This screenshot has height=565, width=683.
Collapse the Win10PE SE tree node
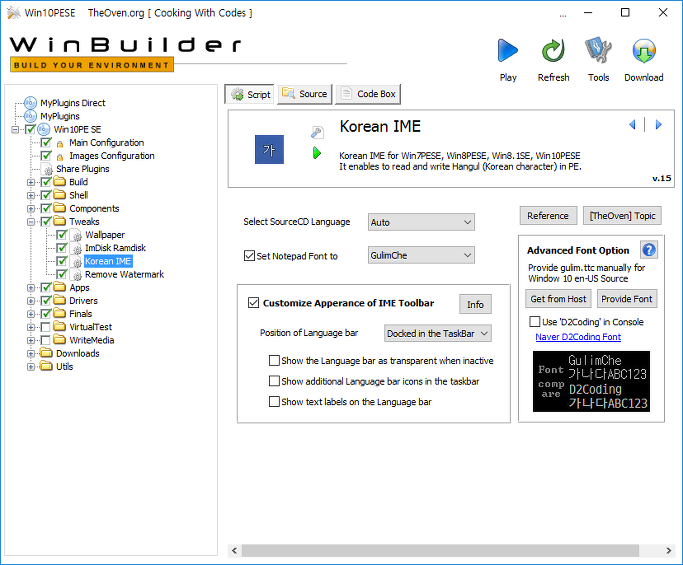(15, 129)
